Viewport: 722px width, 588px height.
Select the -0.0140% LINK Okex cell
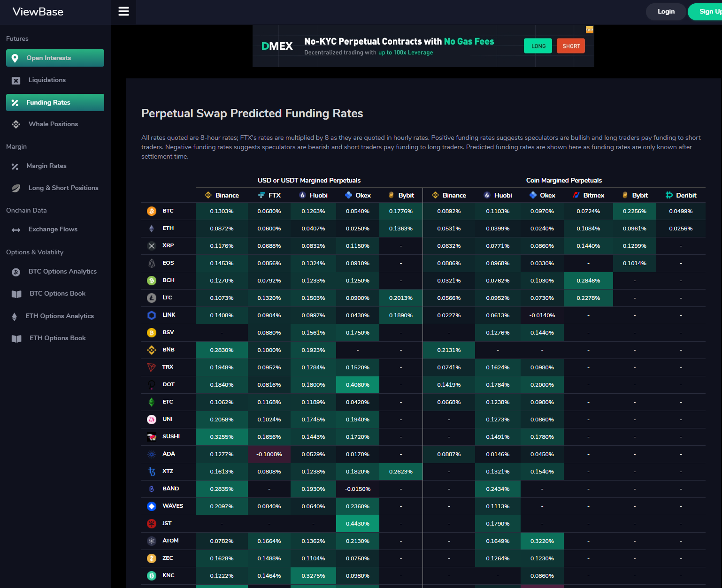pos(542,315)
